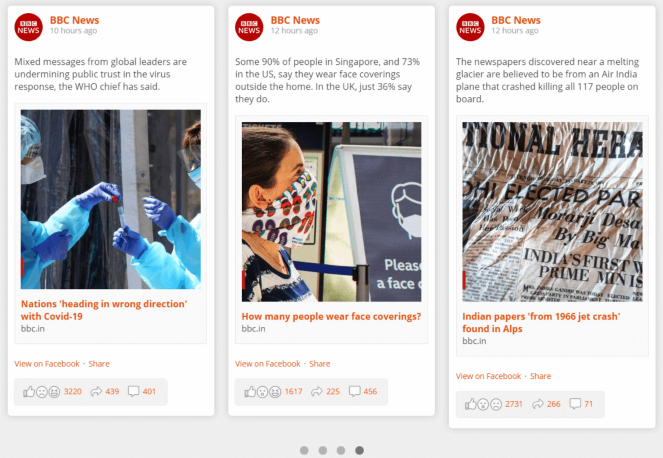
Task: Click comment bubble icon next to 456
Action: point(354,392)
